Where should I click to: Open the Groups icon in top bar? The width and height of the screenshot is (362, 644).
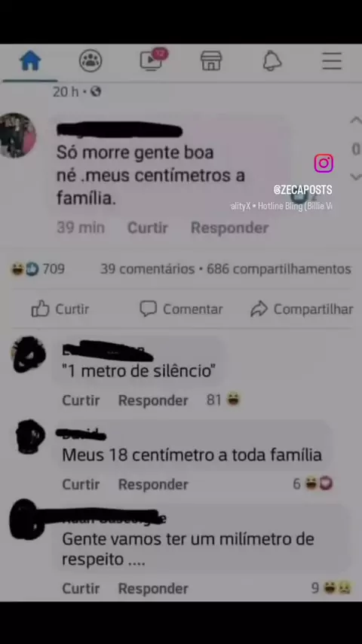click(90, 61)
